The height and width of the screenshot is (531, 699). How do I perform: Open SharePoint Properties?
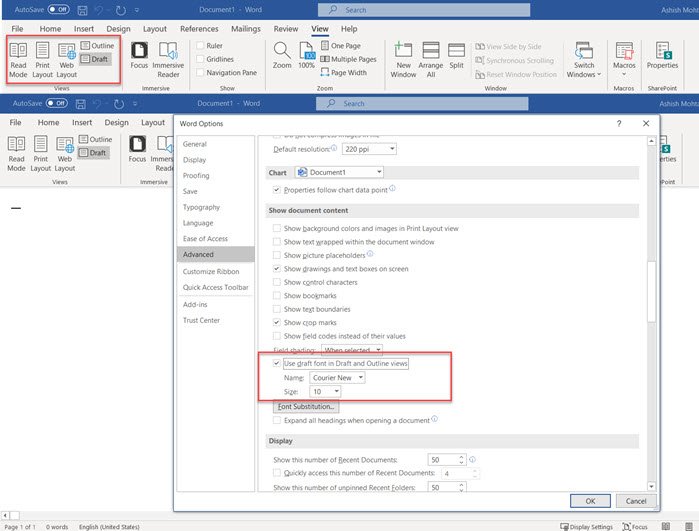click(x=662, y=56)
